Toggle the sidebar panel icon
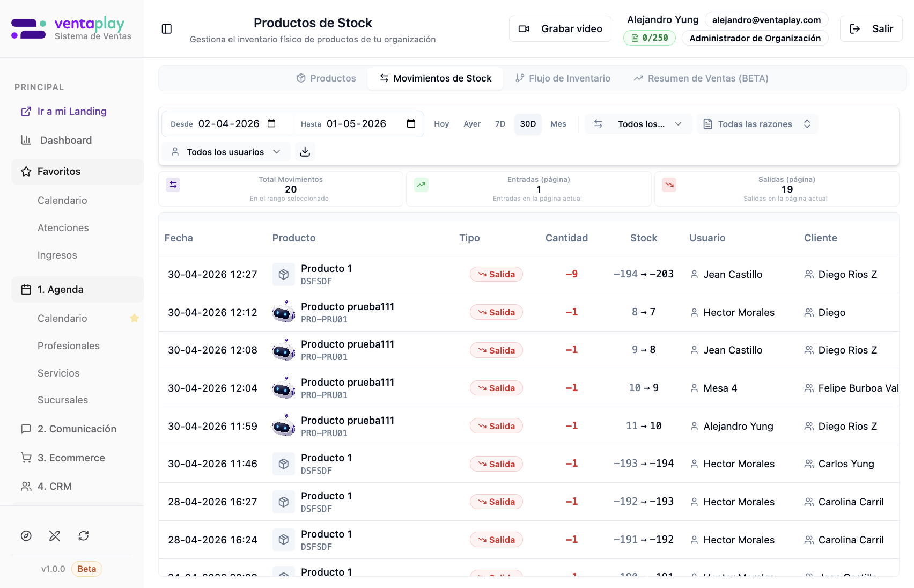 (x=167, y=29)
